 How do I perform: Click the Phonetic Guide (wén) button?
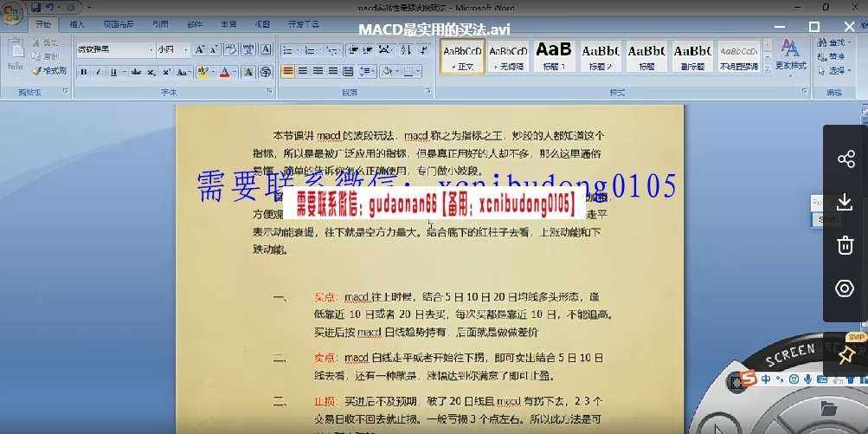point(248,49)
